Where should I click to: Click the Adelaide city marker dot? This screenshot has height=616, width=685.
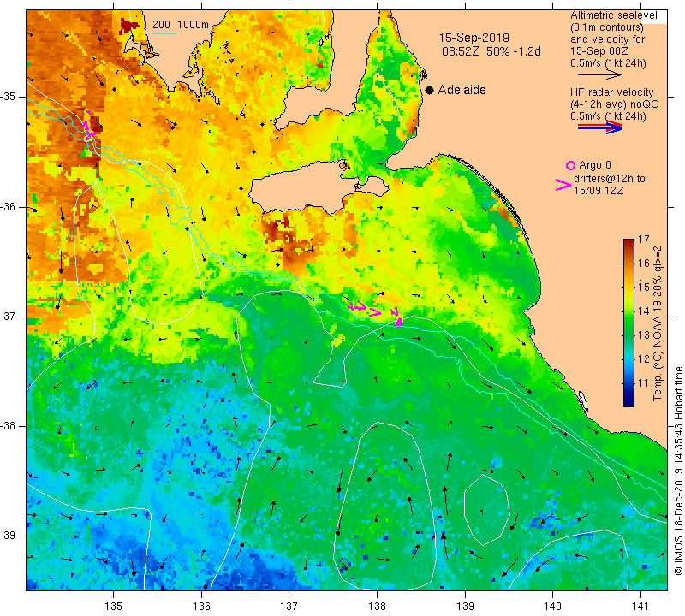point(430,90)
